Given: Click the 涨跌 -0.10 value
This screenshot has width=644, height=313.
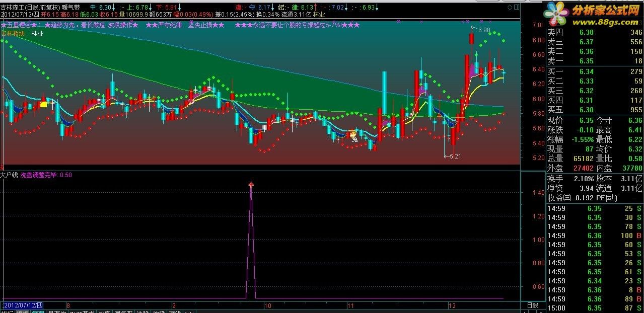Looking at the screenshot, I should [585, 130].
